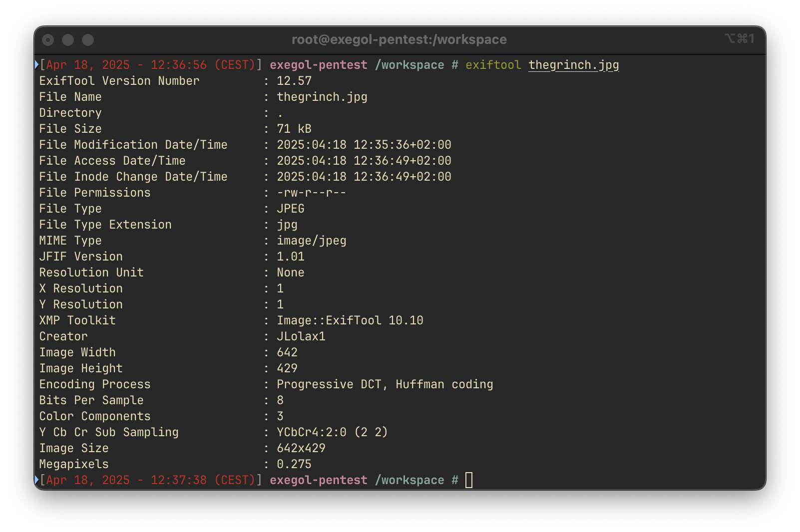This screenshot has width=800, height=532.
Task: Click the File Permissions value -rw-r--r--
Action: (312, 193)
